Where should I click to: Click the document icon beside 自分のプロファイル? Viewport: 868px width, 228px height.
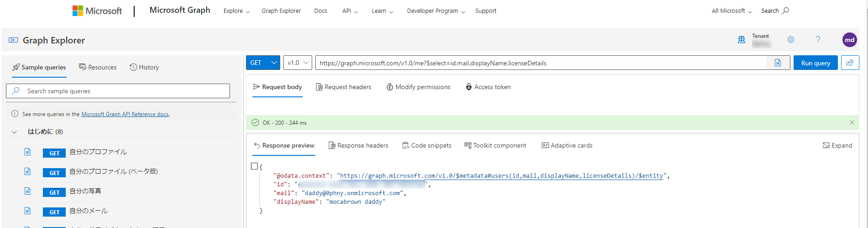27,152
